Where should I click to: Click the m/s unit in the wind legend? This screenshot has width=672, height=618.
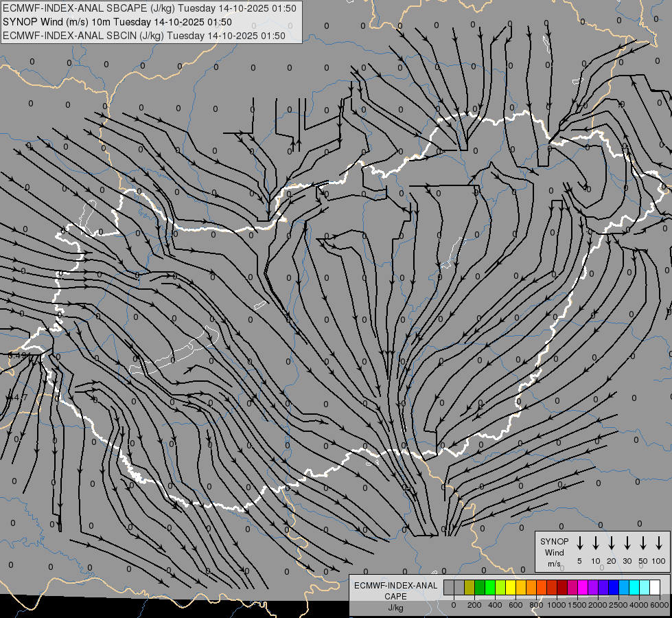pyautogui.click(x=554, y=564)
